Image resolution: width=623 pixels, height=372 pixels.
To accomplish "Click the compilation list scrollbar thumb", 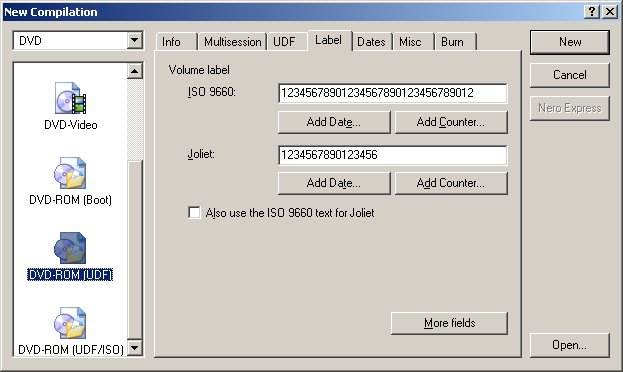I will point(135,250).
